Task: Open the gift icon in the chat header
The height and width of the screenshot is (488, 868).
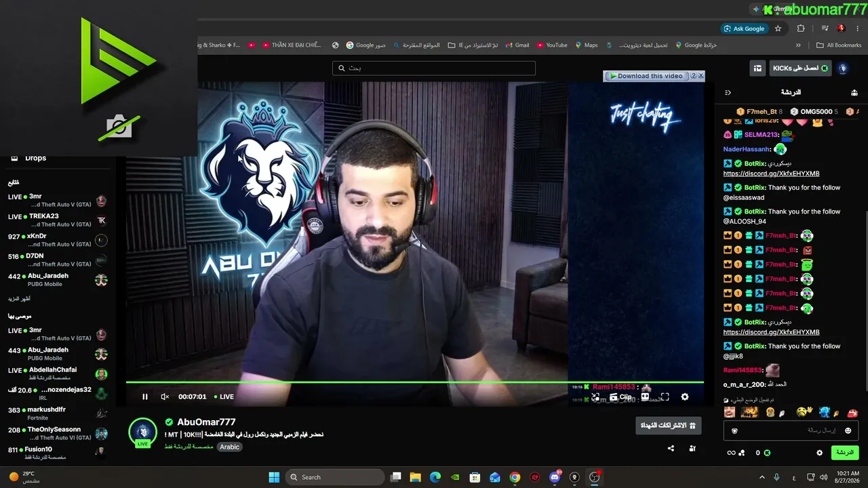Action: 854,92
